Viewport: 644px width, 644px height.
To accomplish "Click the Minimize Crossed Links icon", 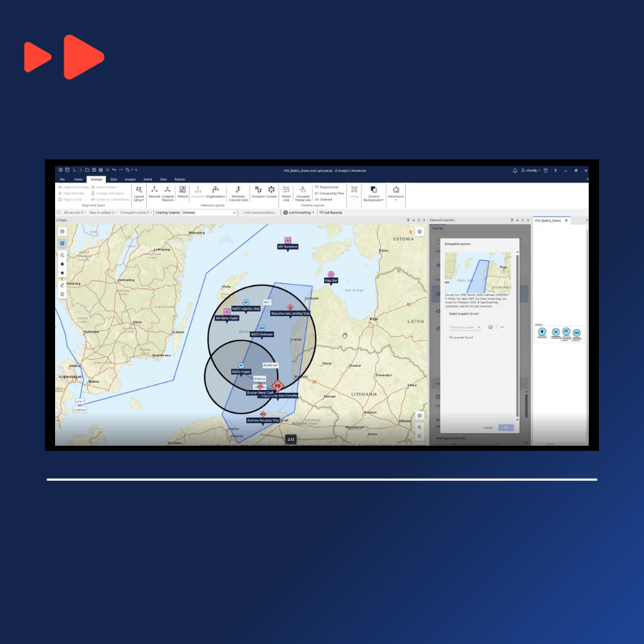I will coord(238,192).
